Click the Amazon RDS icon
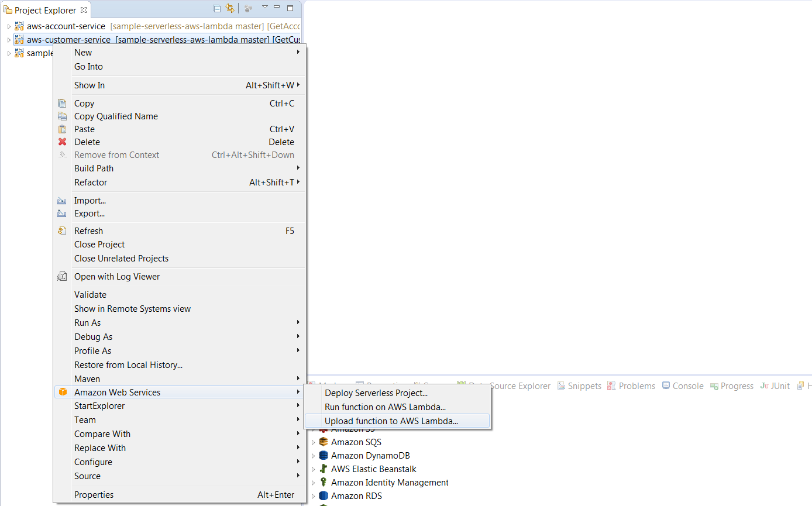This screenshot has width=812, height=506. (x=324, y=496)
